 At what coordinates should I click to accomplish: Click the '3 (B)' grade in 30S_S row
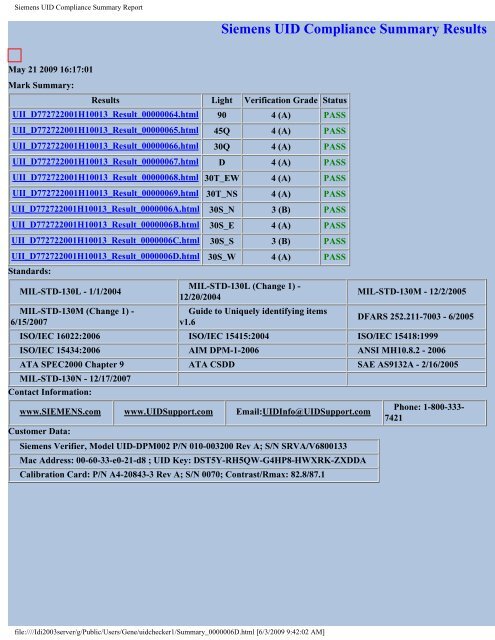point(281,241)
